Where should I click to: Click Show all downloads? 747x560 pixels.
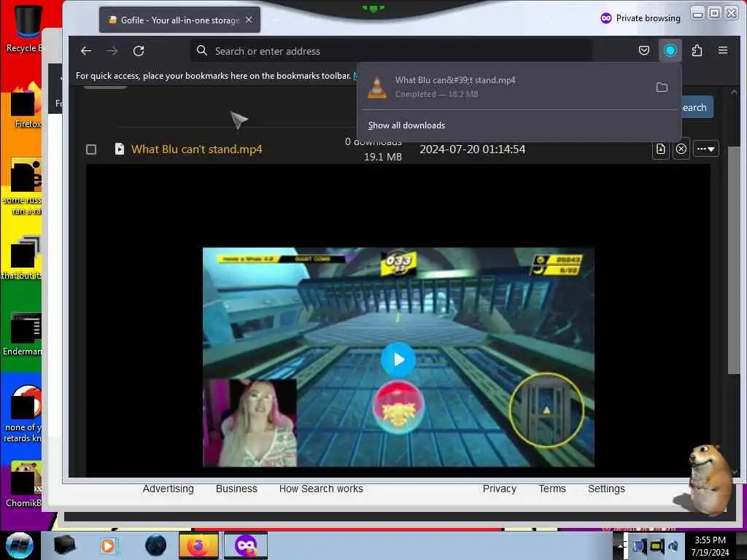(406, 125)
